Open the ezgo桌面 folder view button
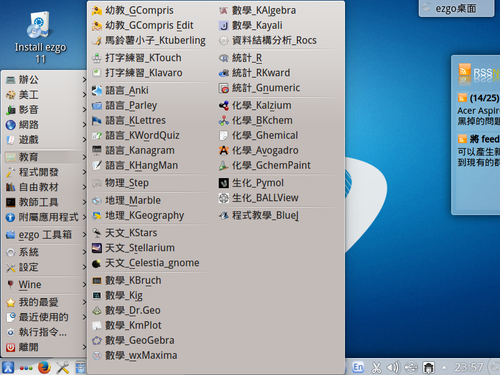The height and width of the screenshot is (375, 500). tap(456, 8)
